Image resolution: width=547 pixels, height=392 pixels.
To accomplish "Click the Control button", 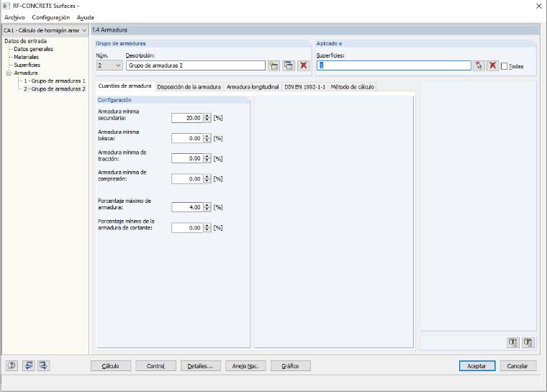I will [x=155, y=366].
